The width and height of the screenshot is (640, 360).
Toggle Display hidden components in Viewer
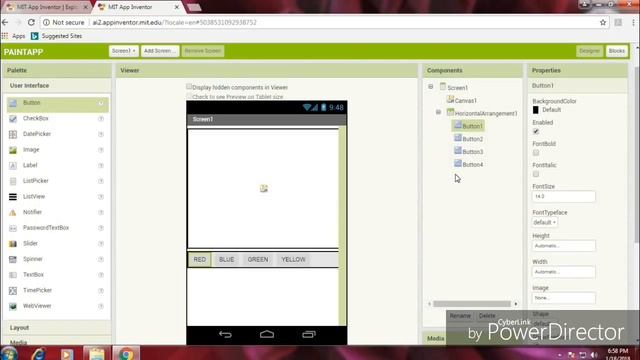(189, 87)
